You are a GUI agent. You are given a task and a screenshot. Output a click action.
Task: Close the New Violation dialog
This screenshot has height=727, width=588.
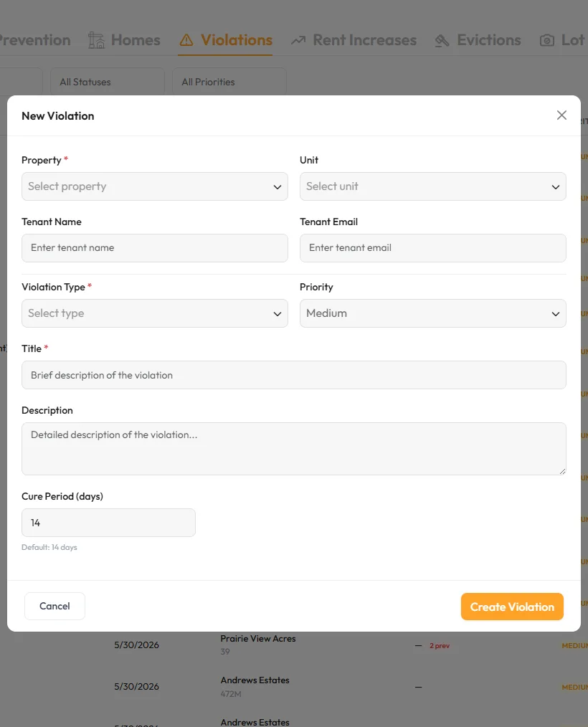point(561,115)
